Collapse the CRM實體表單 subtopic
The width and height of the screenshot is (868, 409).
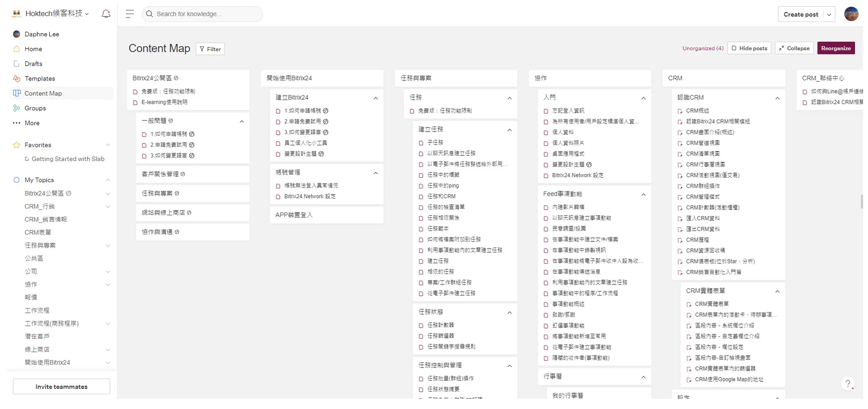coord(777,291)
